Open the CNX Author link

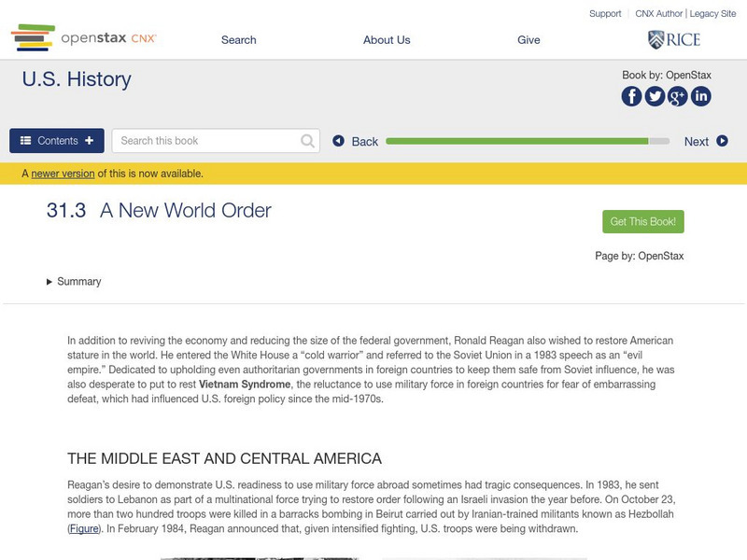659,14
